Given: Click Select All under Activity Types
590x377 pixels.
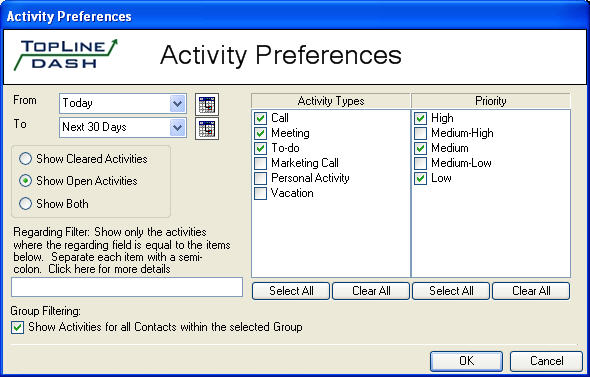Looking at the screenshot, I should click(x=291, y=291).
